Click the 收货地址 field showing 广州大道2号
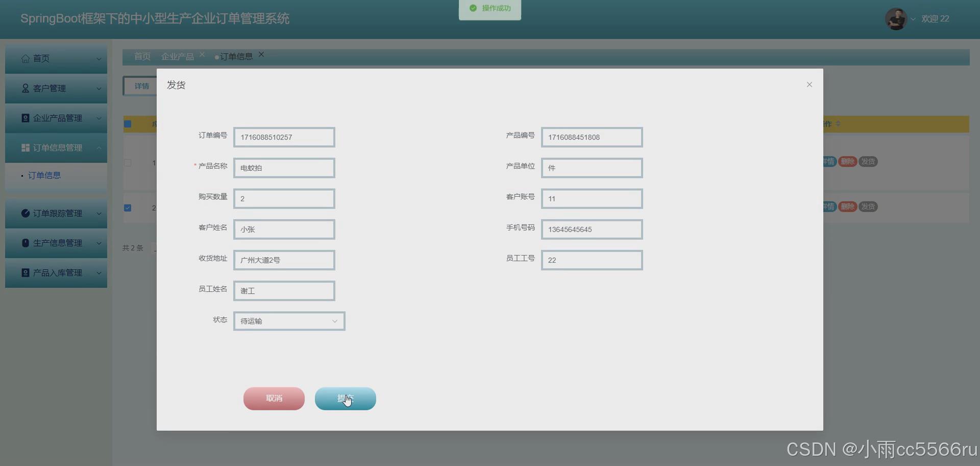Image resolution: width=980 pixels, height=466 pixels. 284,260
